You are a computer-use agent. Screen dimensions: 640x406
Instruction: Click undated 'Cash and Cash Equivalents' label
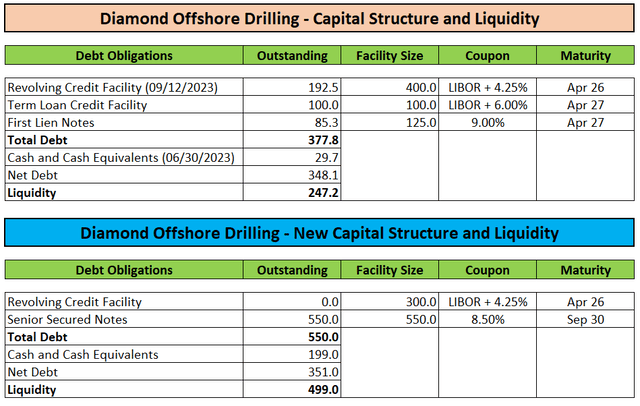[83, 355]
